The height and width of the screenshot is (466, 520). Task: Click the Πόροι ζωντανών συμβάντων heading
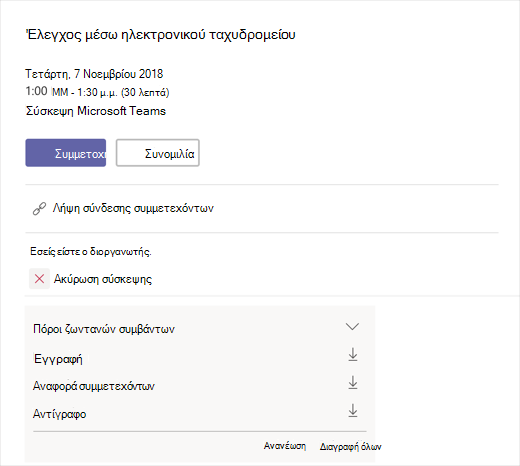104,329
